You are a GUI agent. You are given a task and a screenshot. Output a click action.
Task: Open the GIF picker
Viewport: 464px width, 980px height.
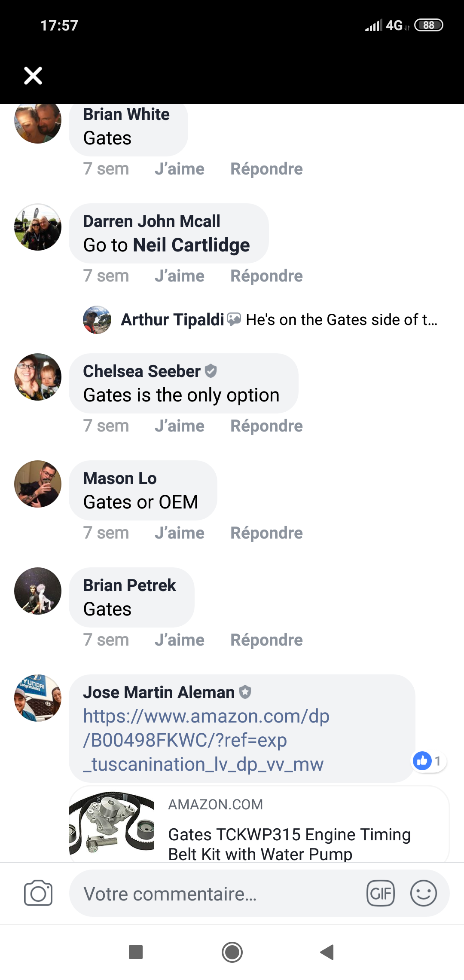pos(380,893)
